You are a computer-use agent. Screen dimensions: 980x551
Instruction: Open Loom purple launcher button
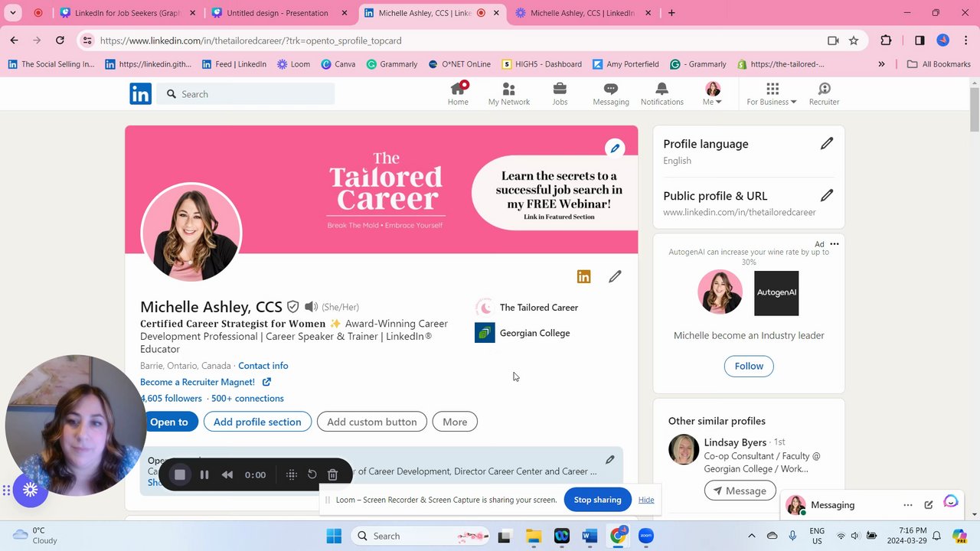(30, 491)
